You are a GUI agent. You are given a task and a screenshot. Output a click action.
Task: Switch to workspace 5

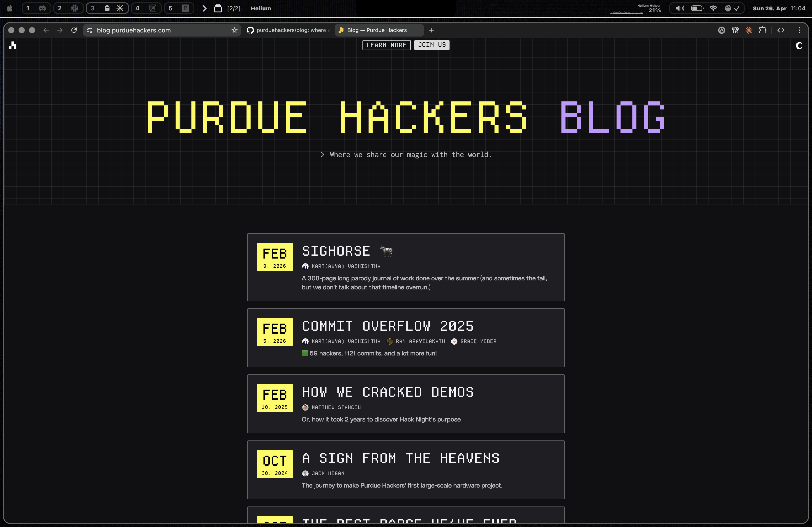point(179,8)
